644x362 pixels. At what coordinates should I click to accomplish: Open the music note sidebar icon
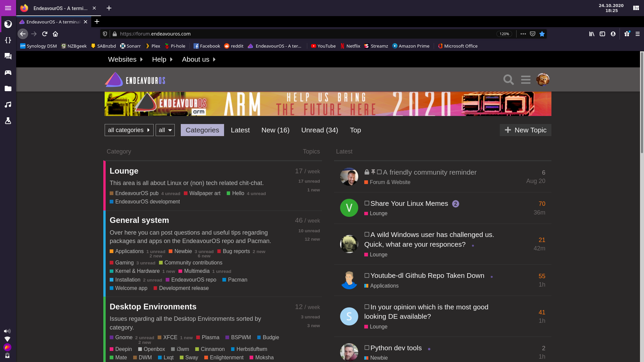pyautogui.click(x=8, y=105)
